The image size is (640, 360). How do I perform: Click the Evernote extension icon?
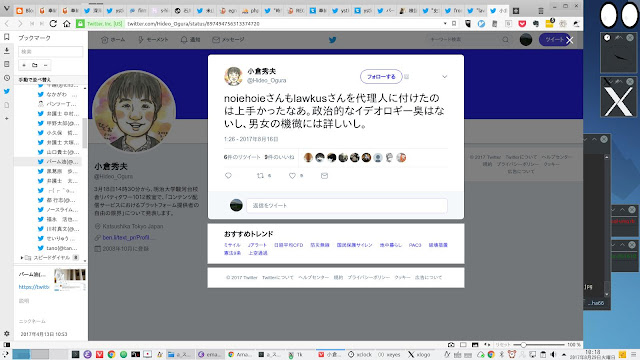536,24
